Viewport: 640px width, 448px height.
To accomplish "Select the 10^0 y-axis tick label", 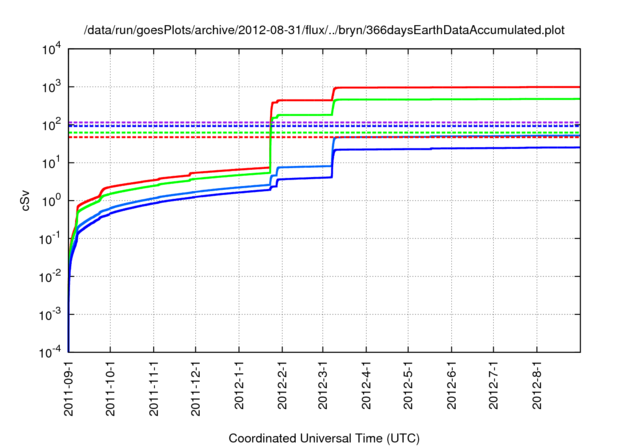I will click(x=49, y=201).
